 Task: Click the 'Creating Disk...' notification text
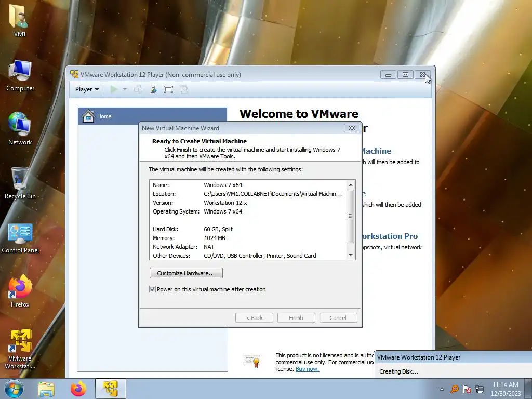(x=398, y=371)
